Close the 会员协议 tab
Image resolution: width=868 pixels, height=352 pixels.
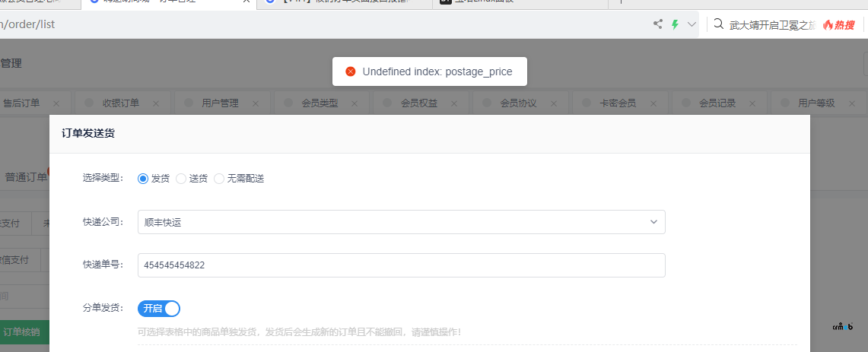(554, 103)
